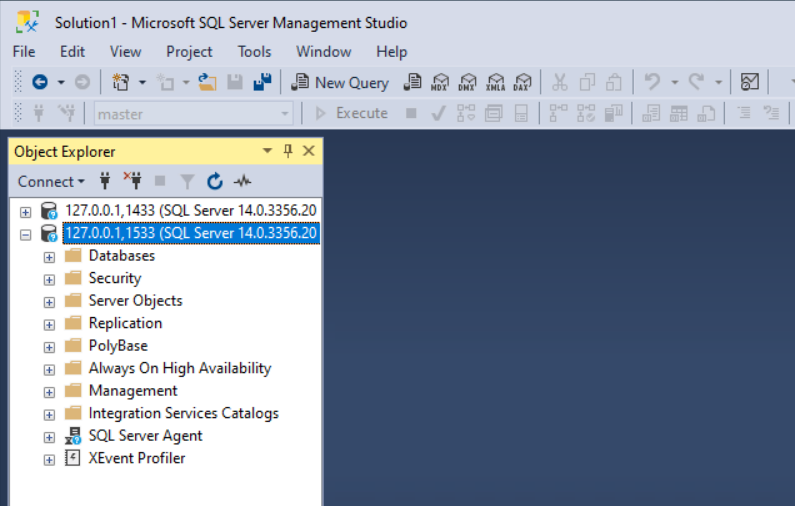The width and height of the screenshot is (795, 506).
Task: Open a new DAX query
Action: pos(522,82)
